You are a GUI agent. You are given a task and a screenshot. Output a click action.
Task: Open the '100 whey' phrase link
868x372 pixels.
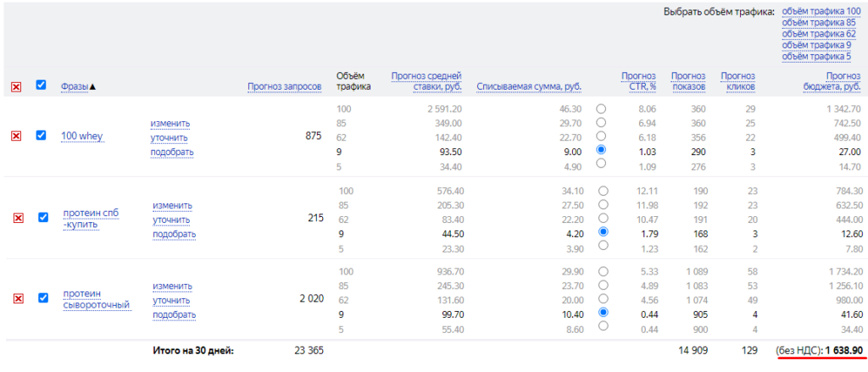pos(82,136)
